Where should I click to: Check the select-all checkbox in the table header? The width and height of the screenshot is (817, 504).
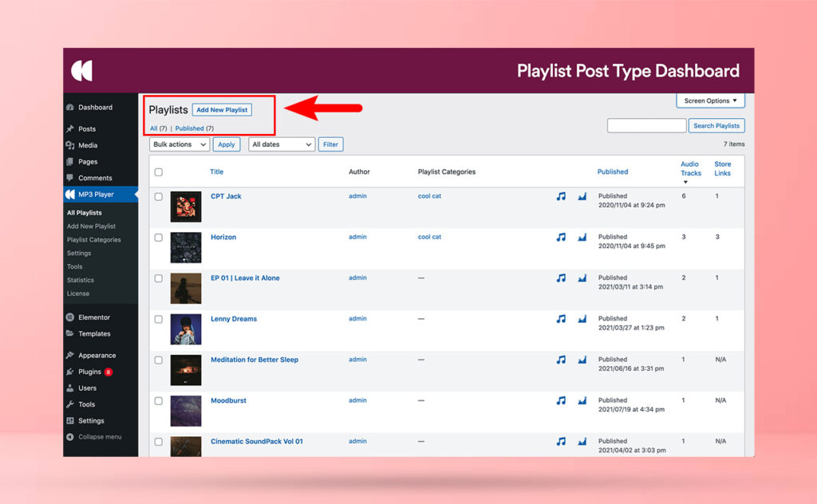157,171
